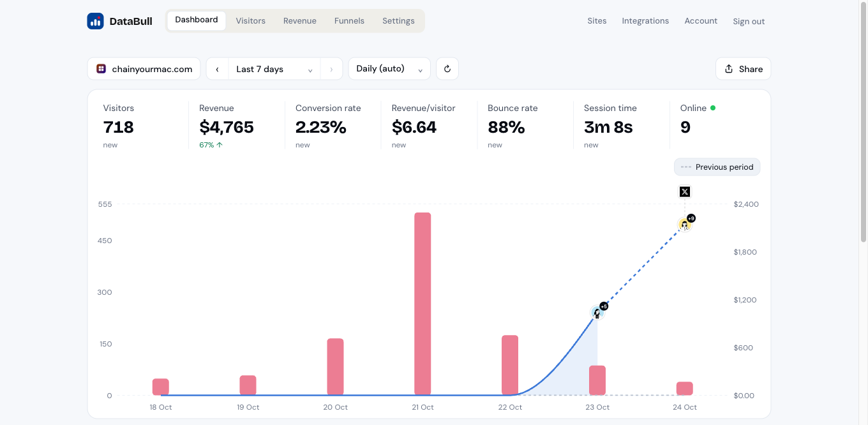This screenshot has height=425, width=868.
Task: Toggle the Previous period comparison
Action: (x=717, y=167)
